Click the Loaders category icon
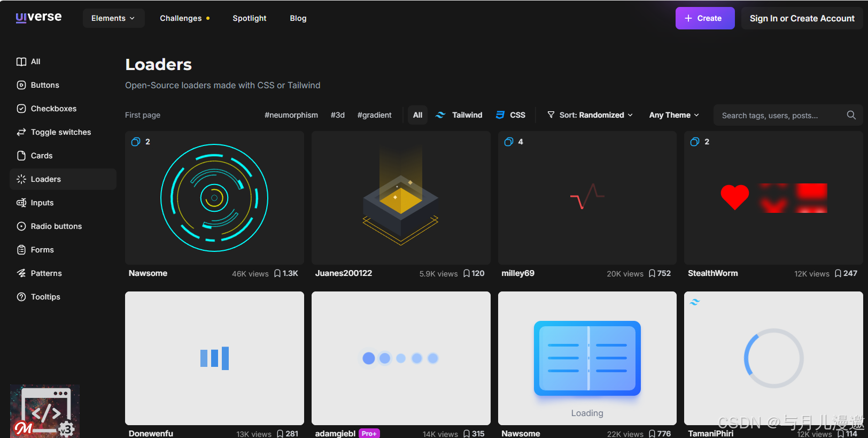The width and height of the screenshot is (868, 438). [21, 179]
